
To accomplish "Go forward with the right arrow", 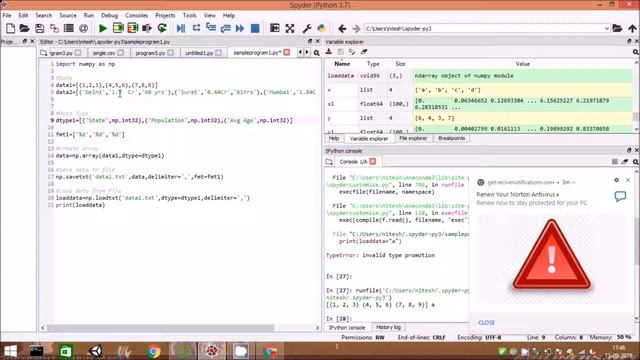I will tap(356, 29).
